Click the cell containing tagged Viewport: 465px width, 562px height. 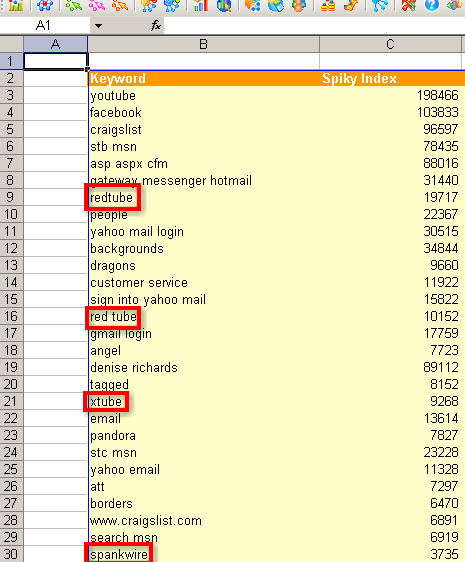pos(203,384)
